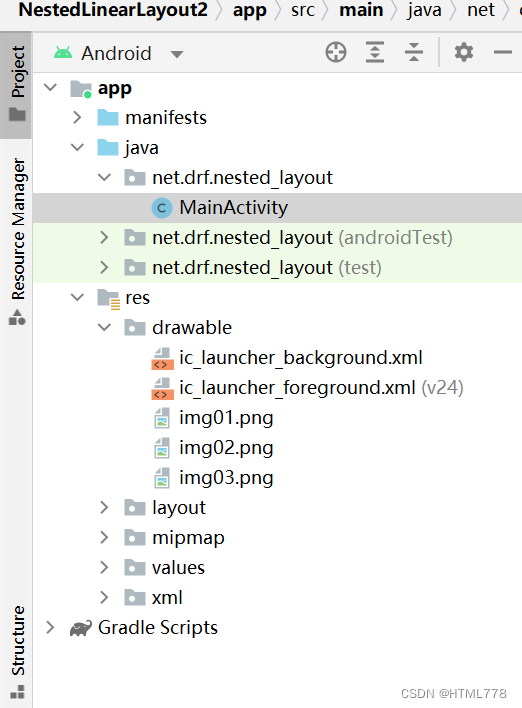
Task: Switch to the Project tool window tab
Action: [17, 84]
